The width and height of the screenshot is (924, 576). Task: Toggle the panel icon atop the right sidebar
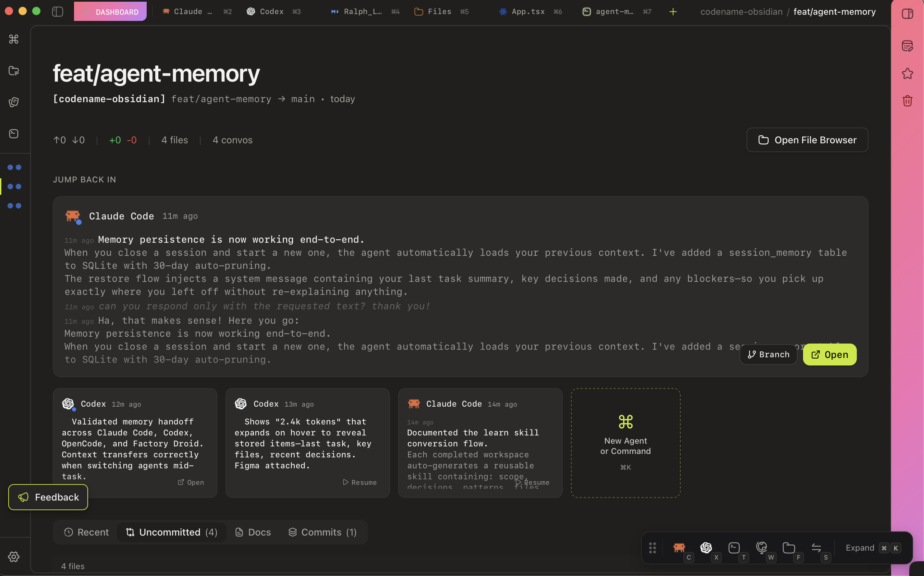(x=908, y=13)
